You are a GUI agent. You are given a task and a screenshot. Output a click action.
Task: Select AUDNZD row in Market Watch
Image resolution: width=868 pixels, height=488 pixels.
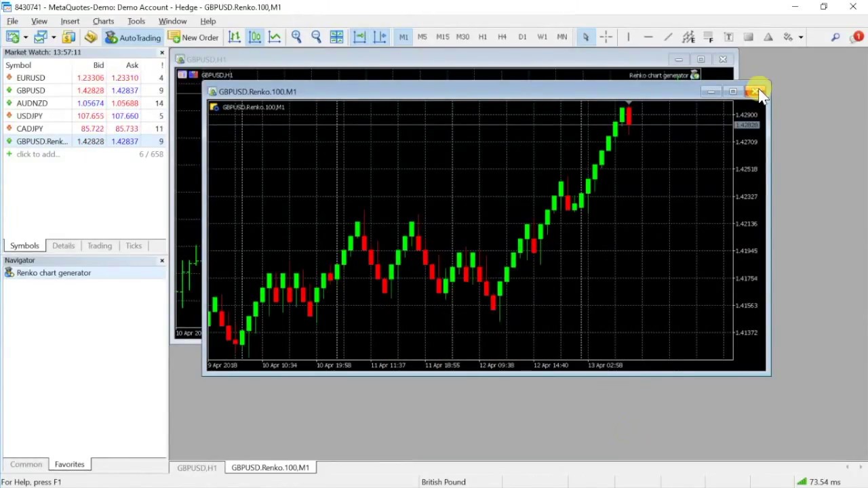click(84, 103)
